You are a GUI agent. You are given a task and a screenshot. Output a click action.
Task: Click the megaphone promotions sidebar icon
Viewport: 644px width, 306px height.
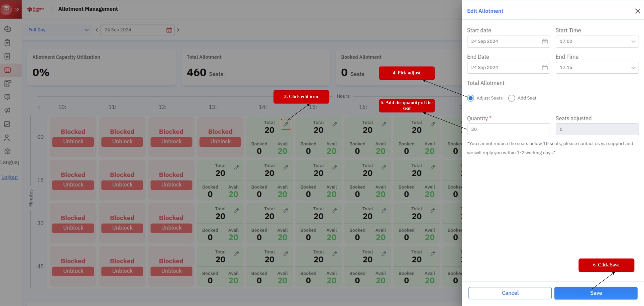(x=7, y=111)
